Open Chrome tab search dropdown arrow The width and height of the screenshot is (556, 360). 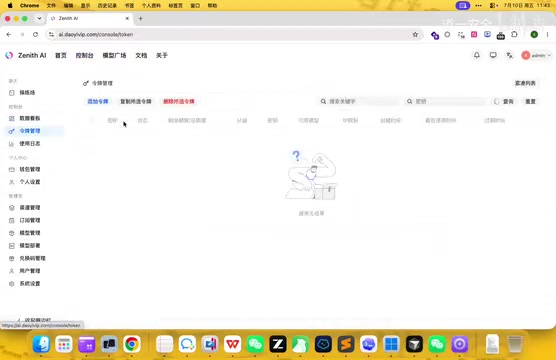coord(39,18)
